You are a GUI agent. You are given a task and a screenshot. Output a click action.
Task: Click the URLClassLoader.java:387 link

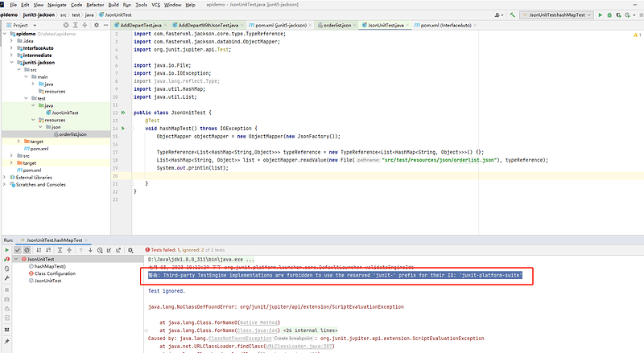click(299, 347)
